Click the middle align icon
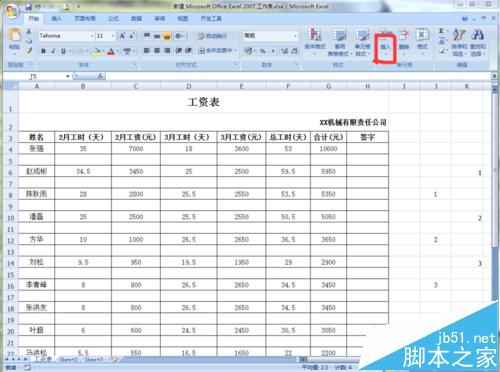This screenshot has width=500, height=372. point(157,35)
